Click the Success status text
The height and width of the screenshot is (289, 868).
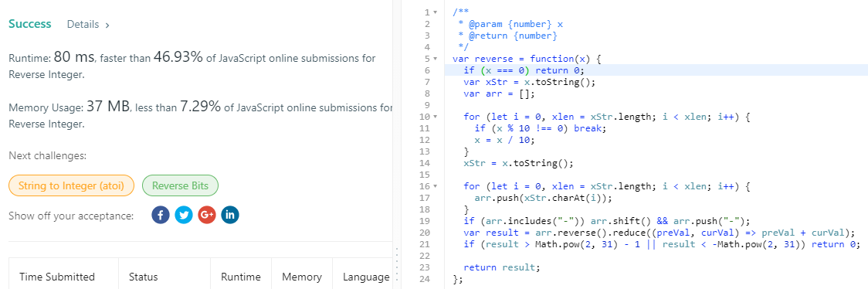pos(30,24)
